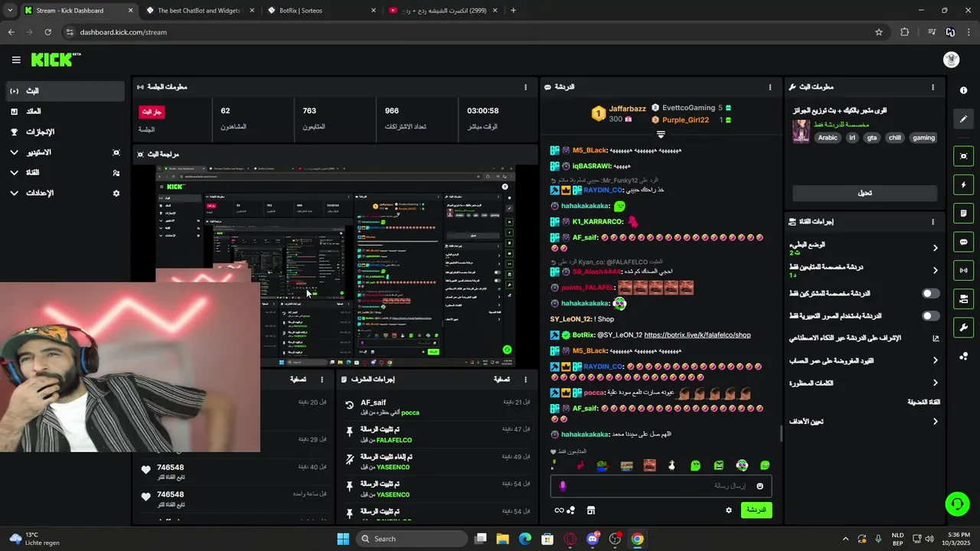Collapse the pinned leaderboard arrow in chat
Viewport: 980px width, 551px height.
click(x=661, y=135)
